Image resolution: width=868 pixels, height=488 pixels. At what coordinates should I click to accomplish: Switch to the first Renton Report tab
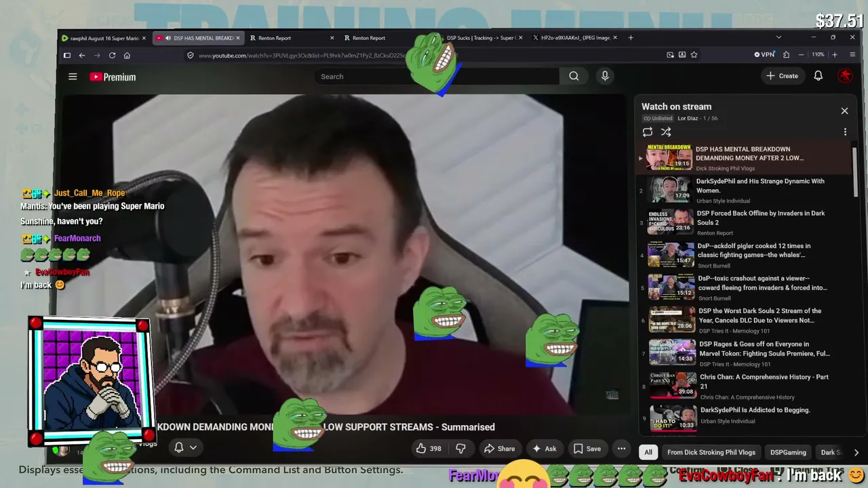tap(292, 38)
